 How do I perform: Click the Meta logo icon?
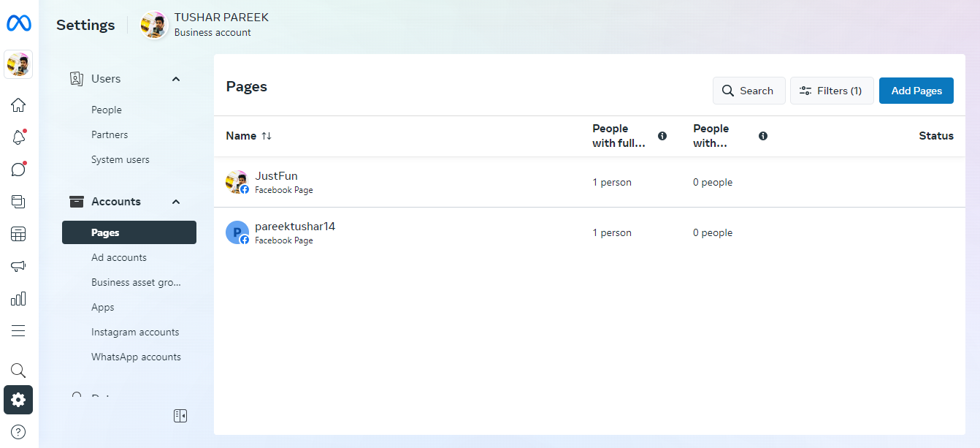(18, 23)
